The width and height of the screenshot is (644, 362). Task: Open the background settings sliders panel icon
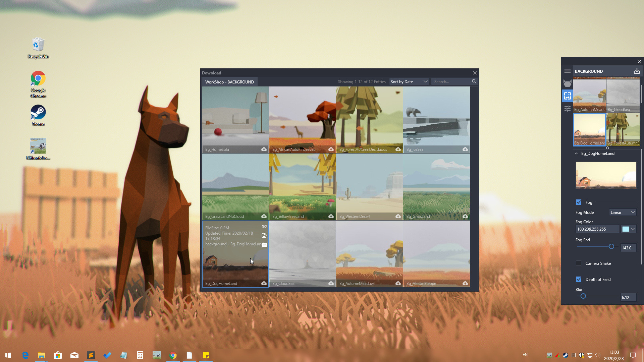click(568, 109)
